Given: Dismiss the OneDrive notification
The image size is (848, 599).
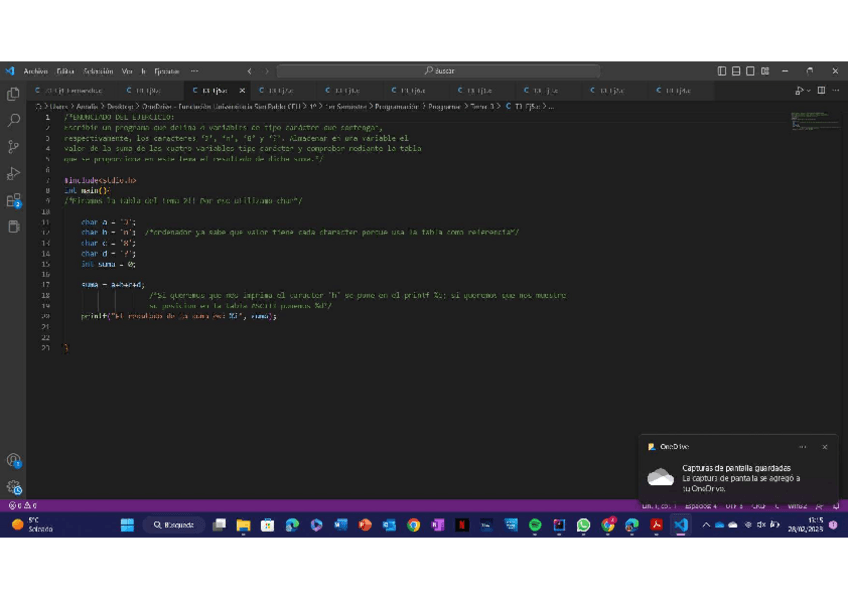Looking at the screenshot, I should (x=824, y=447).
